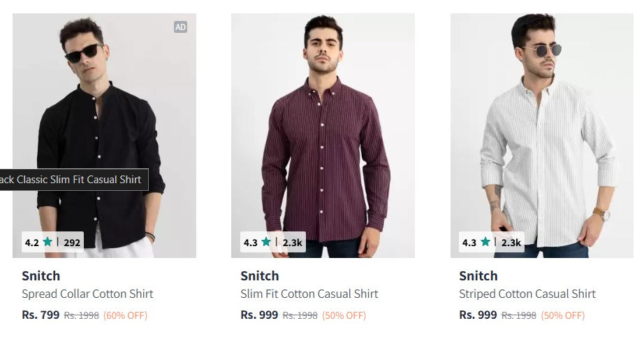Click Snitch brand above Slim Fit Cotton Casual Shirt
This screenshot has width=644, height=337.
(x=260, y=276)
